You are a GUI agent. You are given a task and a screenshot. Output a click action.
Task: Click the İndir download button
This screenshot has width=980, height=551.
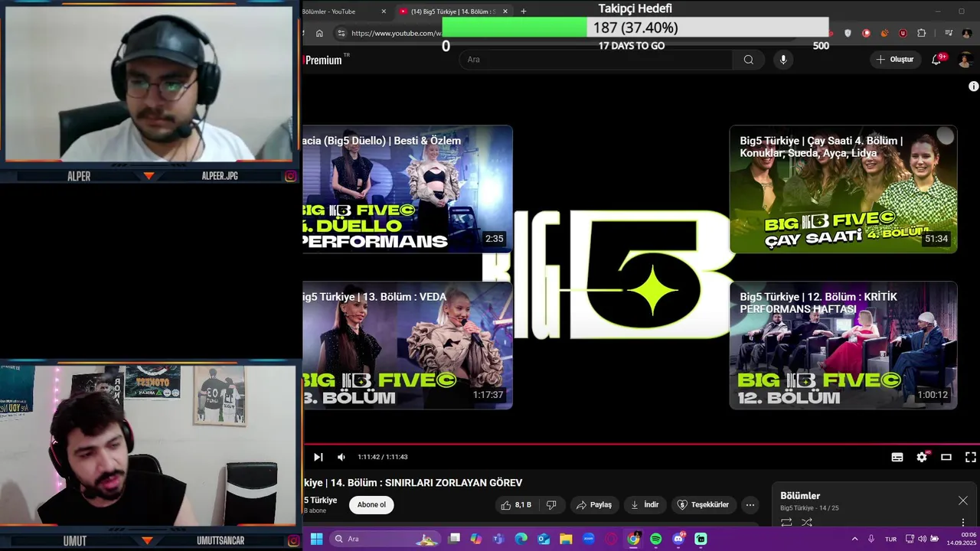(645, 505)
